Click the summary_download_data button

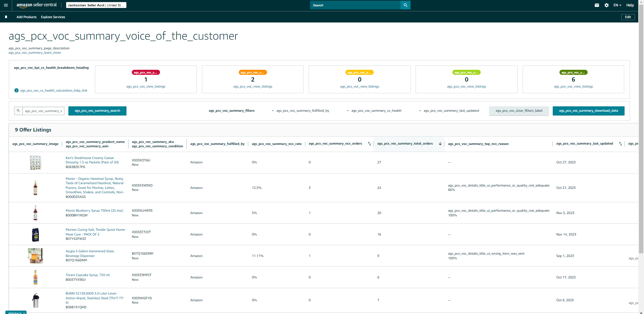pyautogui.click(x=588, y=111)
